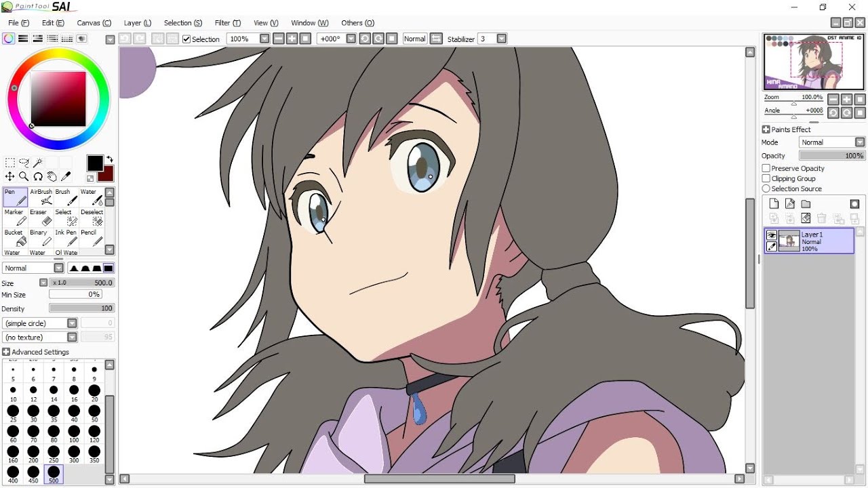The height and width of the screenshot is (488, 868).
Task: Click the navigator canvas thumbnail
Action: [814, 62]
